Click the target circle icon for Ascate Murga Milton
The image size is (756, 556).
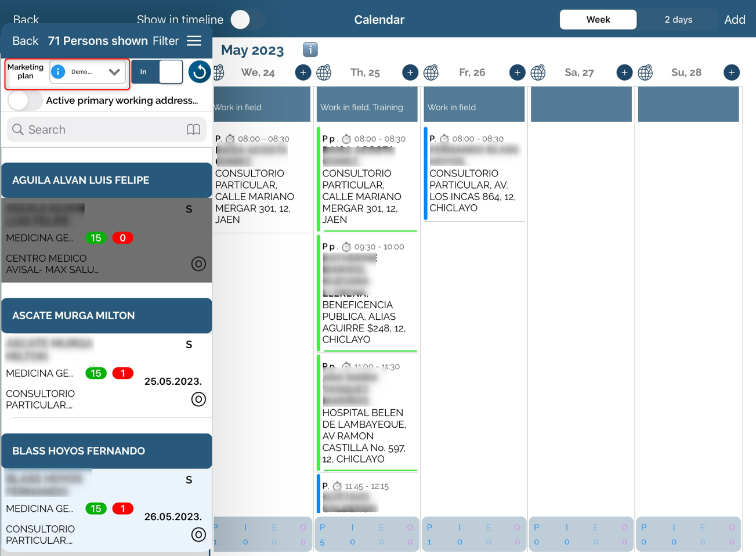(x=198, y=399)
